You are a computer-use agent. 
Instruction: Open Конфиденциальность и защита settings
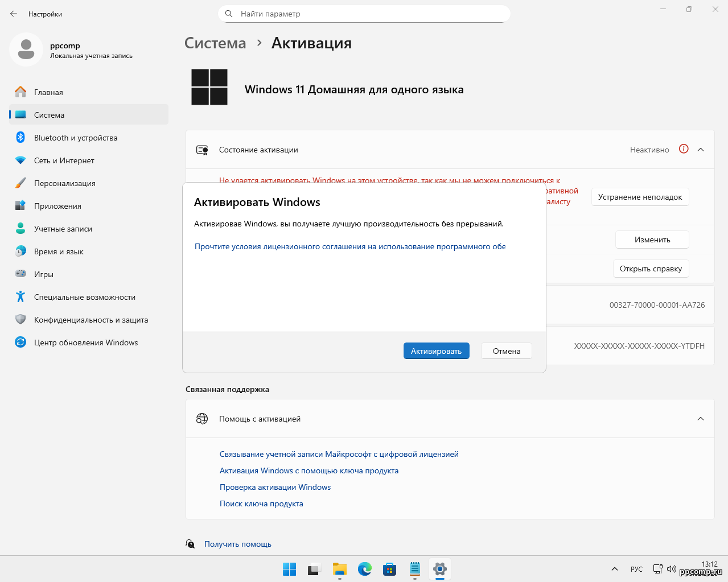(91, 320)
